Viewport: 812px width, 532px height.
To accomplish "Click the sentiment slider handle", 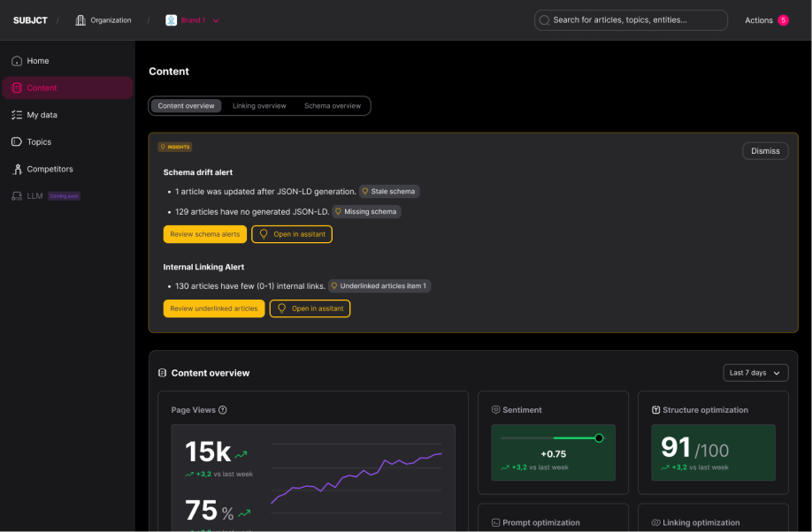I will tap(599, 437).
